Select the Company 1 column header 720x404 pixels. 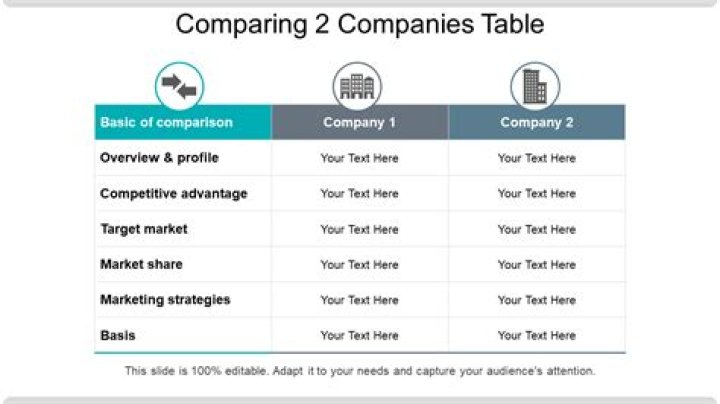(360, 123)
